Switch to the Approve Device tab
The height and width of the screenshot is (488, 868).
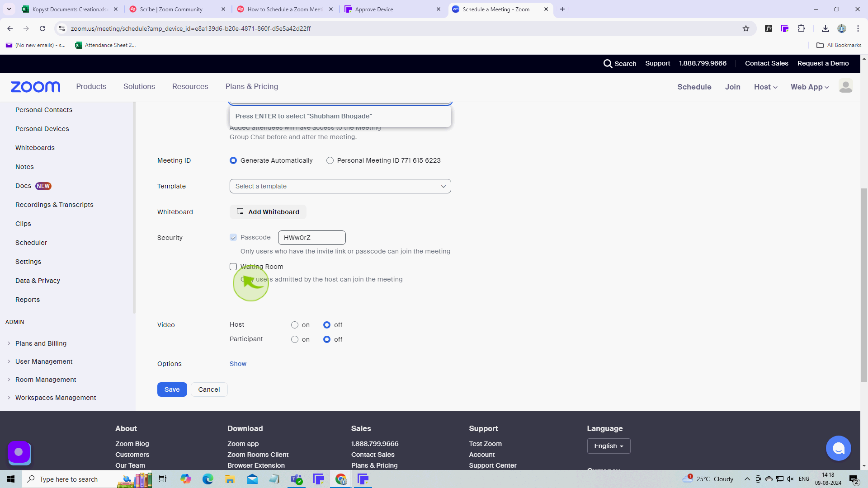[x=392, y=9]
